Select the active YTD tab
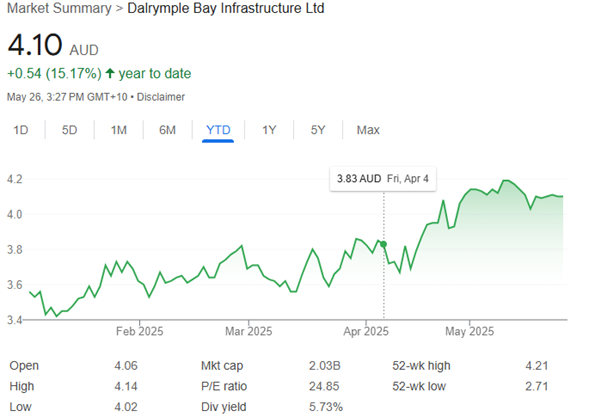This screenshot has height=417, width=601. click(218, 130)
